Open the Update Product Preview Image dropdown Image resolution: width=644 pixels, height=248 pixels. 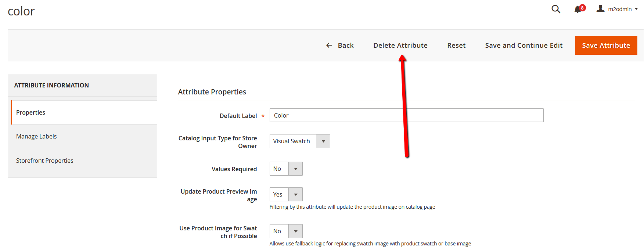tap(286, 194)
